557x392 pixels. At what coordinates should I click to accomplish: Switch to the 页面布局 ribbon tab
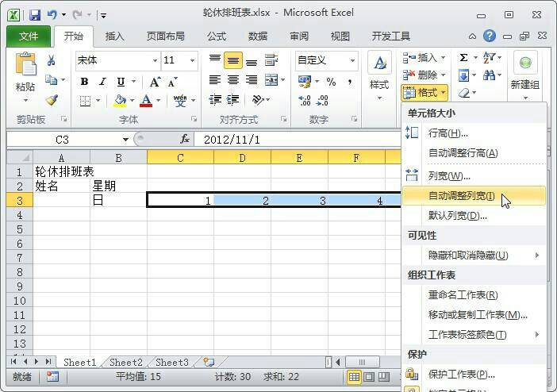(165, 37)
